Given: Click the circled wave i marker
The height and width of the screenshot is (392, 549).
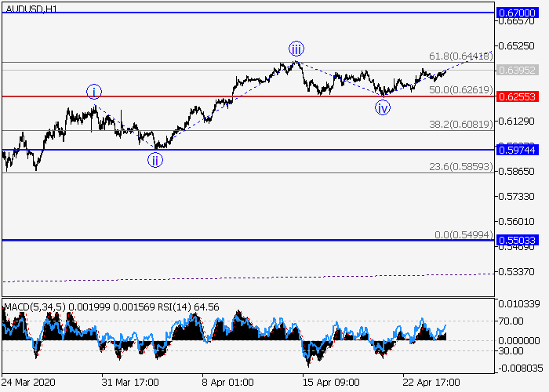Looking at the screenshot, I should 94,92.
